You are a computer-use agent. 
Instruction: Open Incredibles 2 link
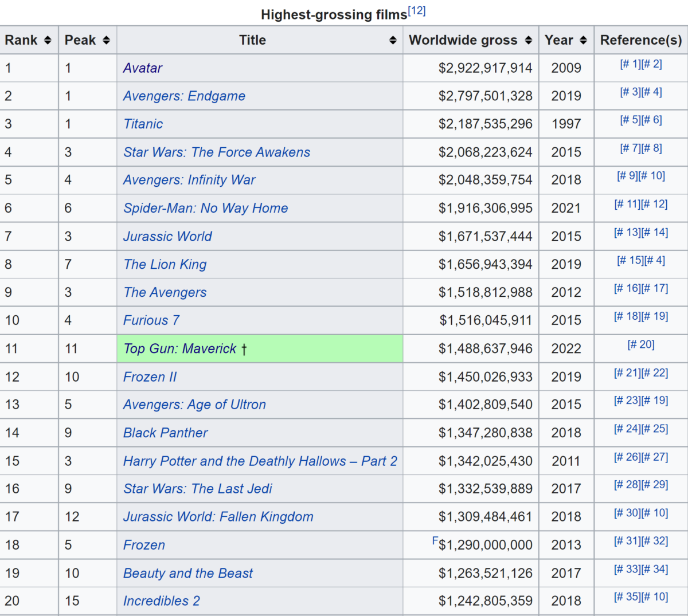click(x=162, y=601)
